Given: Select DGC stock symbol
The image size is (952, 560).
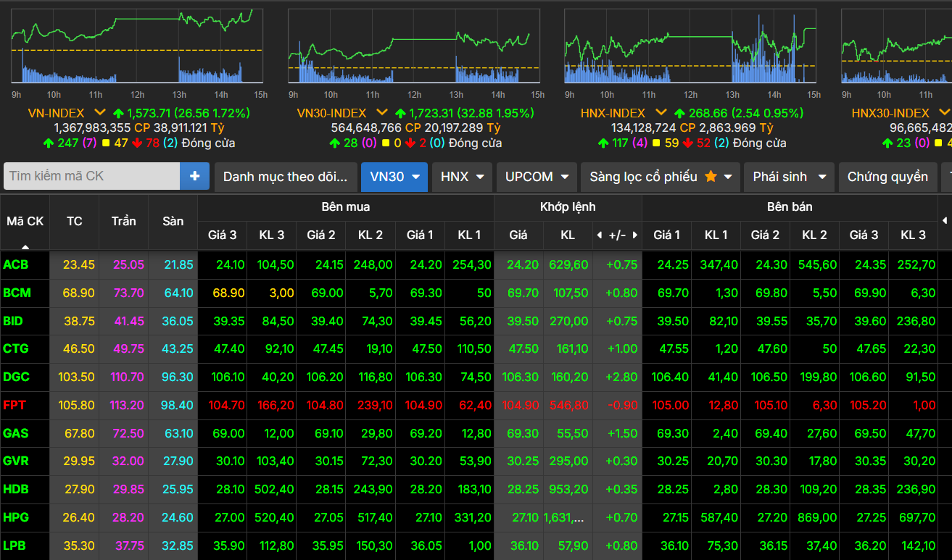Looking at the screenshot, I should coord(16,377).
